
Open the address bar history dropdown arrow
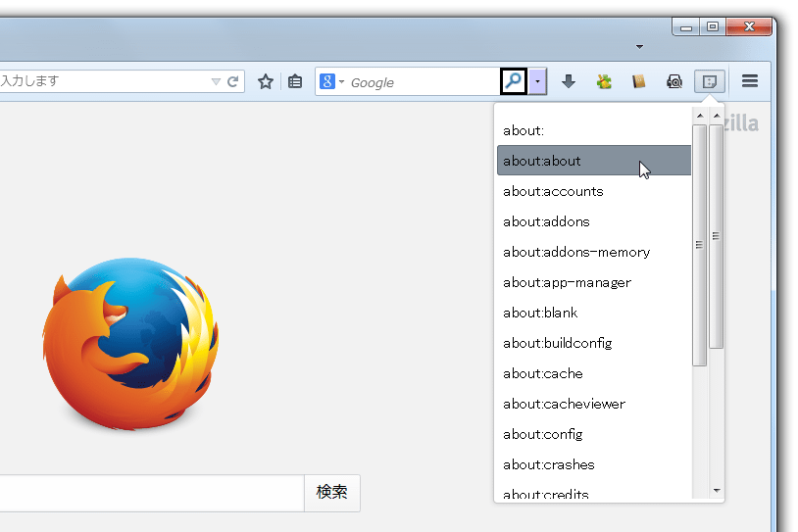point(216,81)
